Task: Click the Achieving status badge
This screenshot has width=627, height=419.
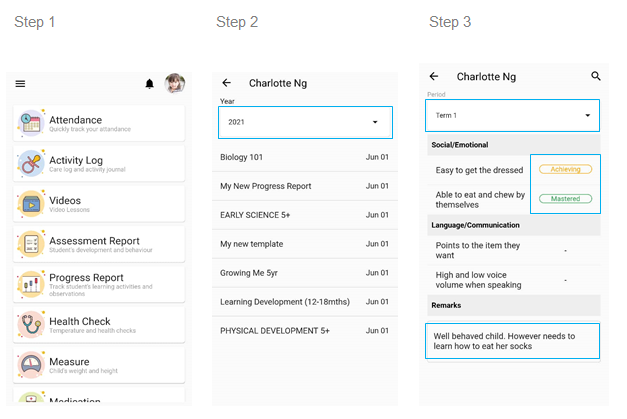Action: pyautogui.click(x=565, y=169)
